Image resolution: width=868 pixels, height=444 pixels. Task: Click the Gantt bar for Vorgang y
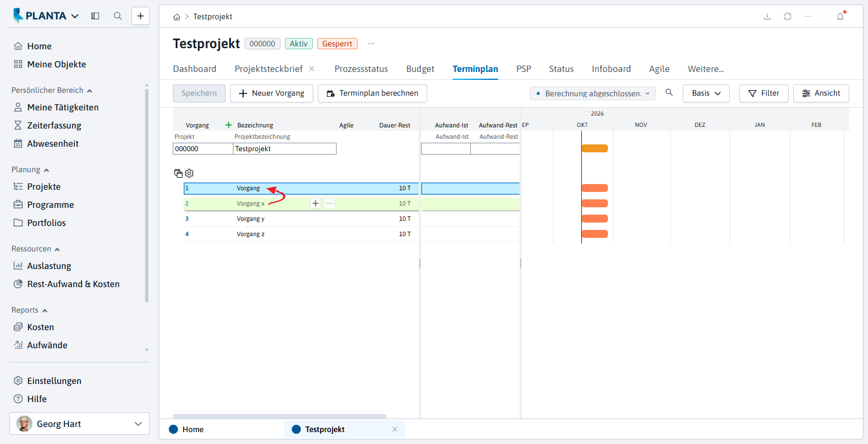pyautogui.click(x=594, y=219)
